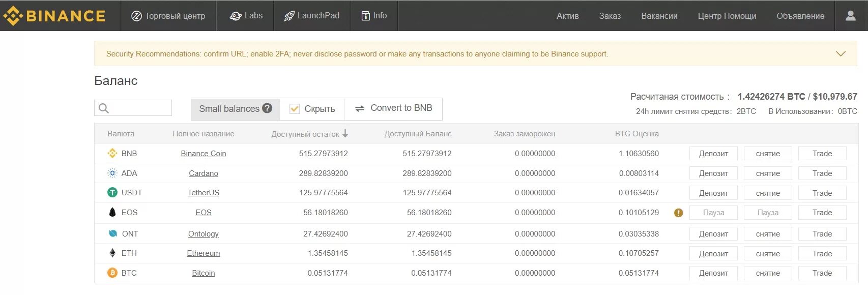Open the EOS full name link
The height and width of the screenshot is (295, 868).
pyautogui.click(x=204, y=213)
